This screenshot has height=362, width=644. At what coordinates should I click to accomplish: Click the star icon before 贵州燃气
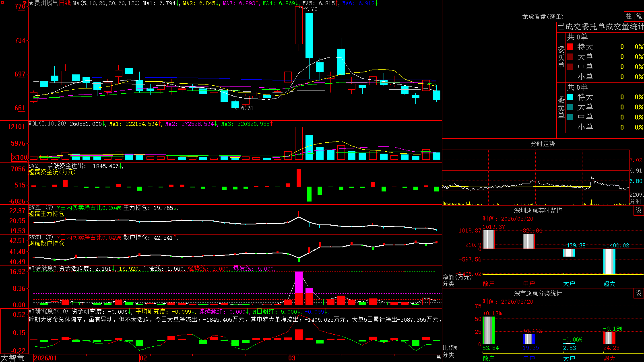31,3
